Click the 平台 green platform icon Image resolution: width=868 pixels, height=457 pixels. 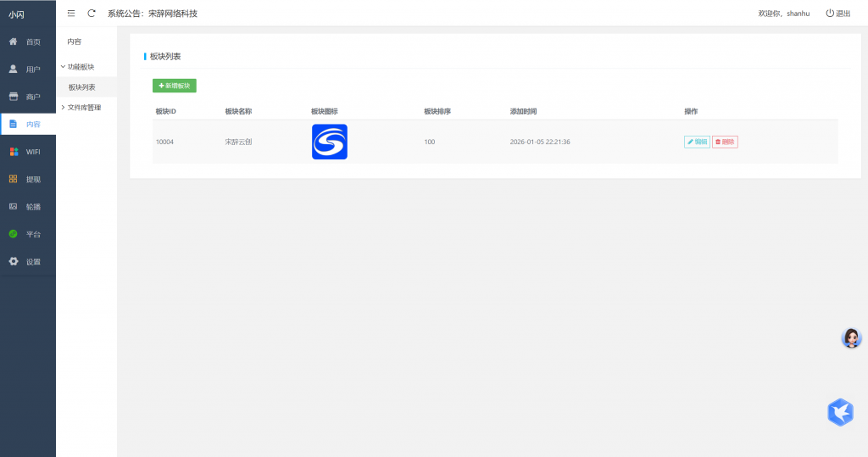[x=14, y=234]
